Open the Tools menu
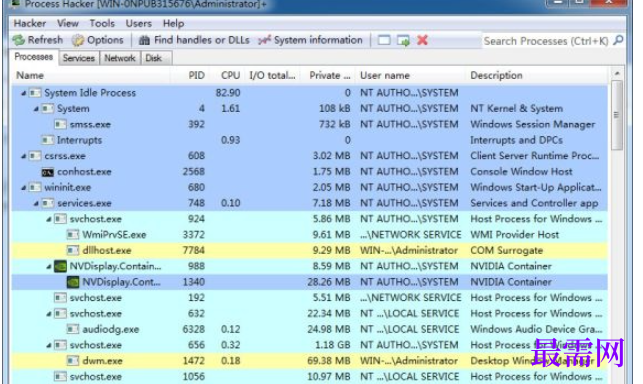This screenshot has width=643, height=384. (102, 23)
